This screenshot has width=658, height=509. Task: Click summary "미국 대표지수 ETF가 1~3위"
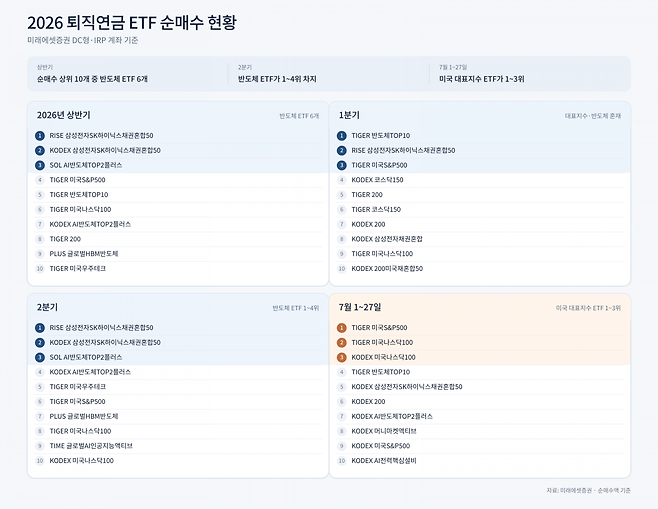coord(482,79)
